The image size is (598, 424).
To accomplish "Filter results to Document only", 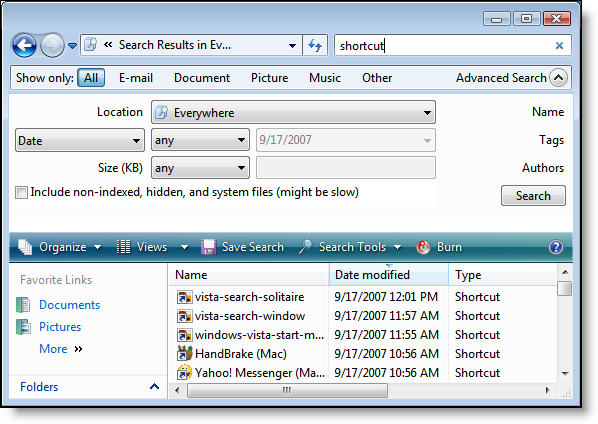I will 202,78.
